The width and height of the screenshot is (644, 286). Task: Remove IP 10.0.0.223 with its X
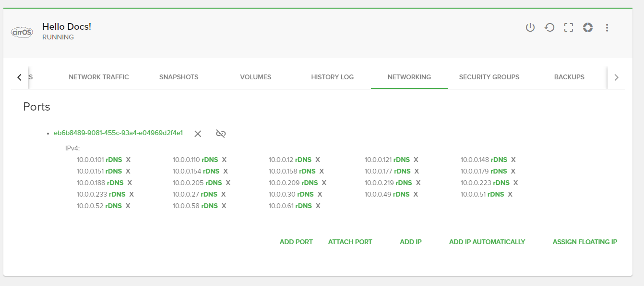click(x=515, y=183)
